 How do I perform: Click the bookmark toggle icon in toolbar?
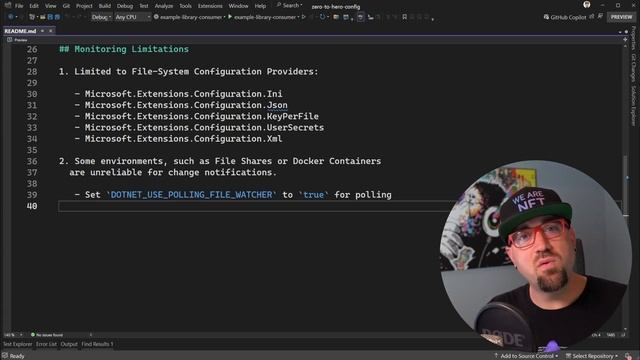[404, 17]
